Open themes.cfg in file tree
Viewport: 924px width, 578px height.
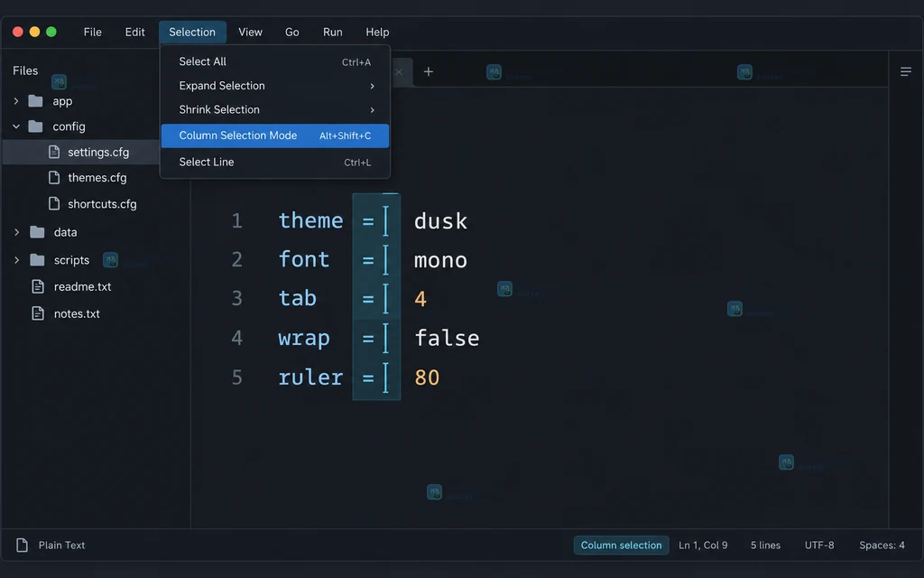tap(97, 178)
